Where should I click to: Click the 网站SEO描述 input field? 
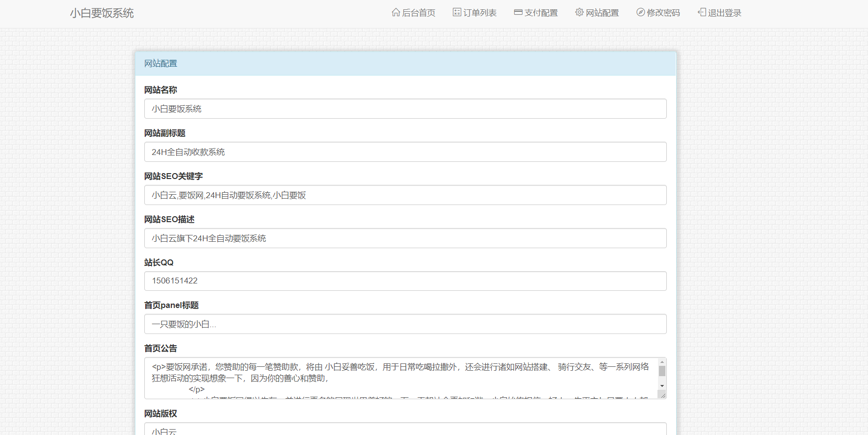[405, 238]
